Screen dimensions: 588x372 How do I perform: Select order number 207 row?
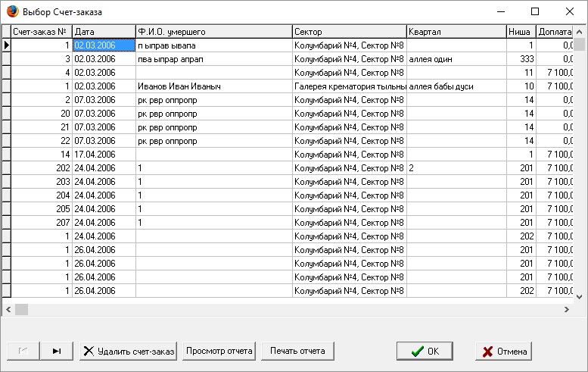288,222
